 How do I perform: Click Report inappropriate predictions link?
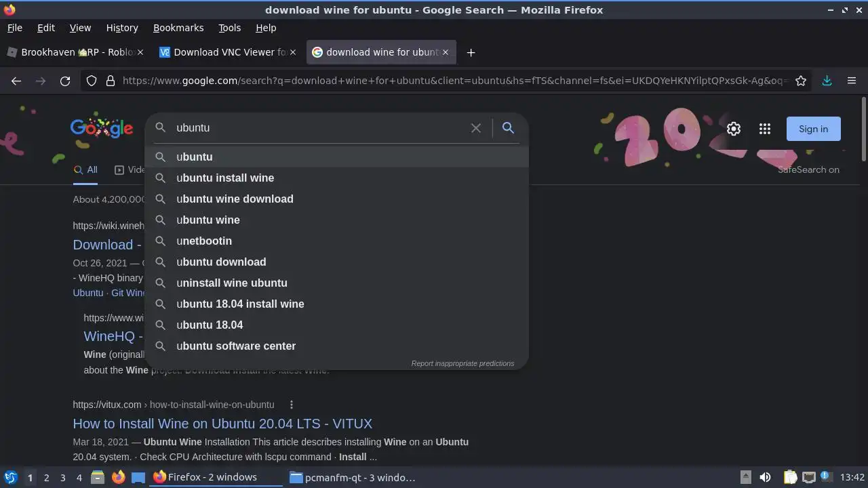click(x=462, y=363)
